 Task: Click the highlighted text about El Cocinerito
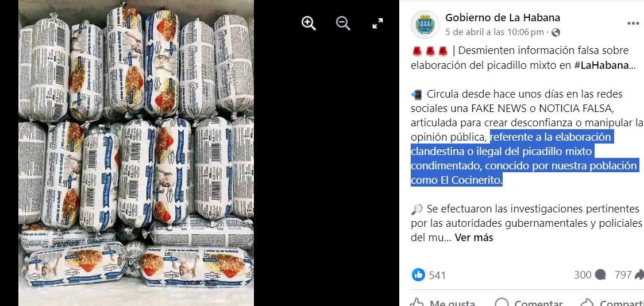(x=525, y=159)
